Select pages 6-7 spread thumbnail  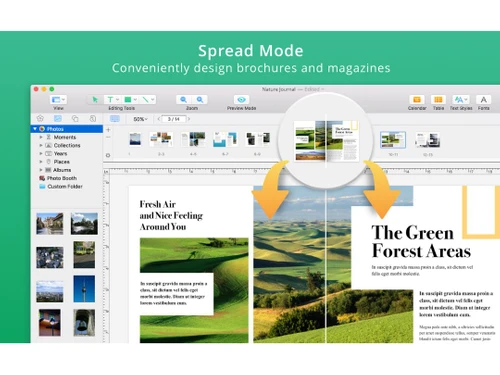pos(225,139)
